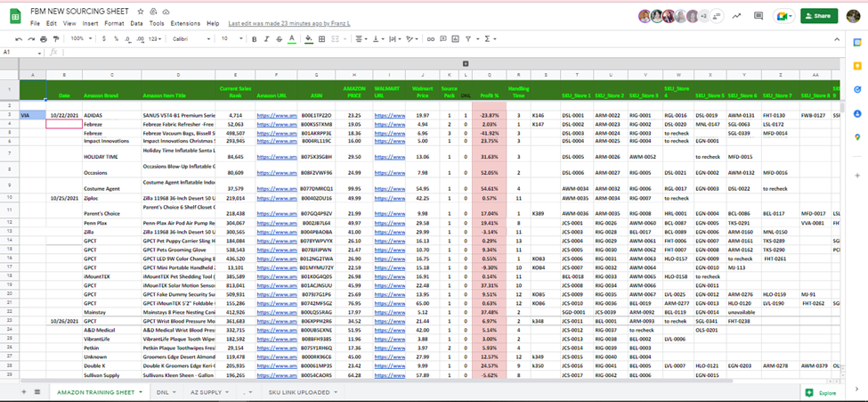Open the functions sigma menu

(x=490, y=39)
